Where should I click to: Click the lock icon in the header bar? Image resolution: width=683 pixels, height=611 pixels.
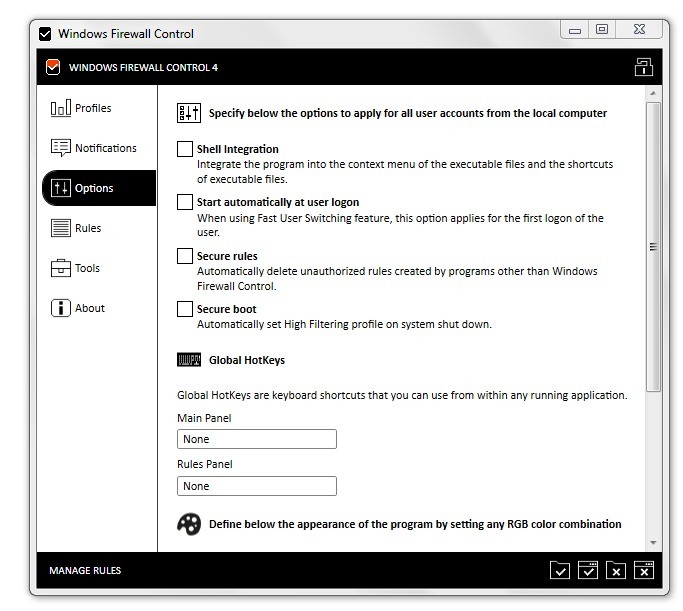pos(643,67)
